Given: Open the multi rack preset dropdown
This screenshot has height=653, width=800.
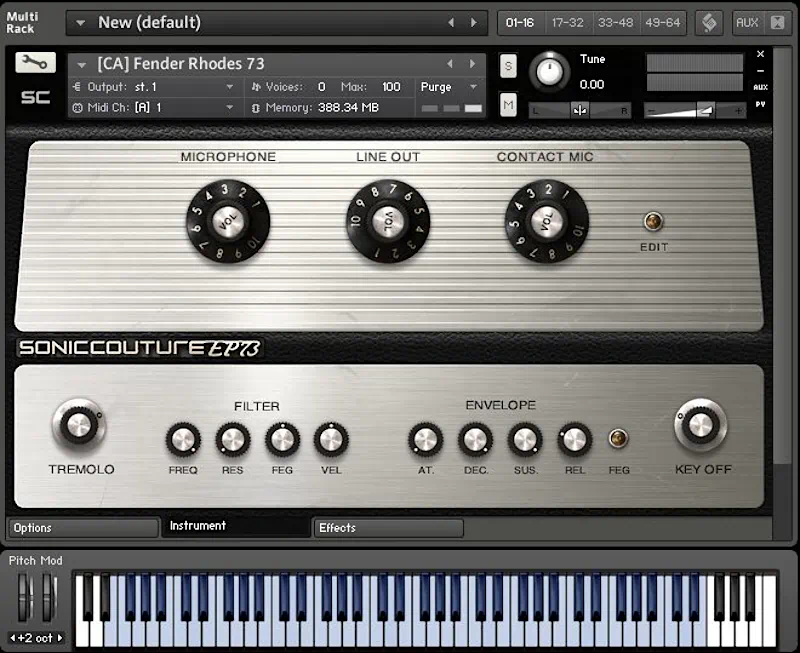Looking at the screenshot, I should pos(81,23).
